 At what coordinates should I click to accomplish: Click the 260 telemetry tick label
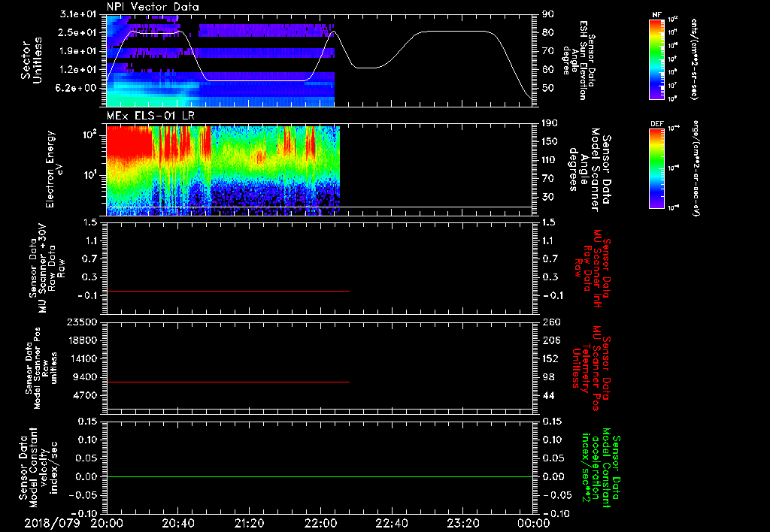551,322
